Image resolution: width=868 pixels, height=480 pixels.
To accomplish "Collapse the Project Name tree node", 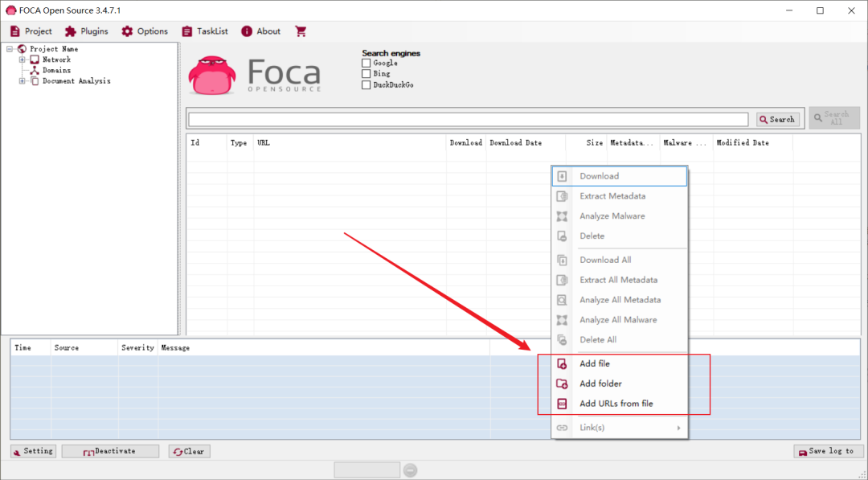I will (x=10, y=49).
